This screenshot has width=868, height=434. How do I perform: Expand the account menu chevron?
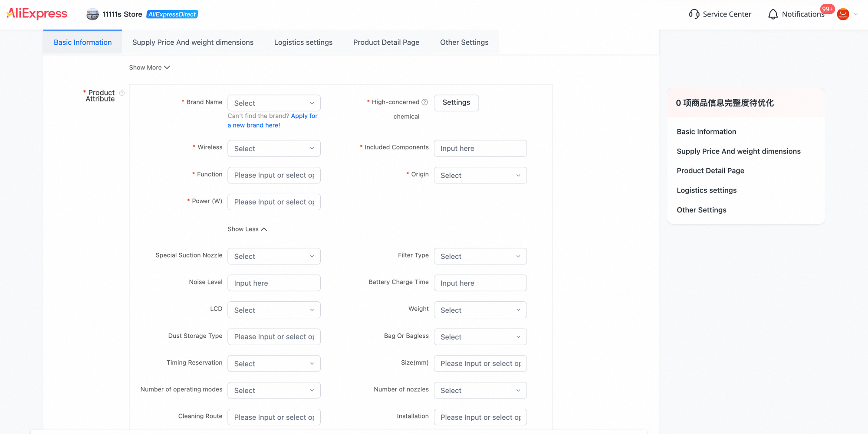click(856, 14)
